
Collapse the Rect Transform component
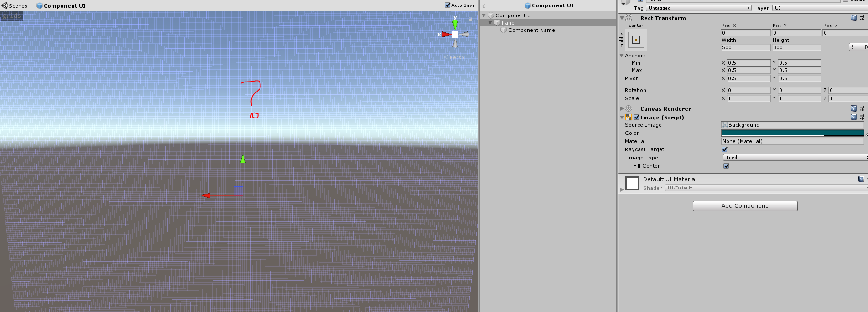click(622, 18)
